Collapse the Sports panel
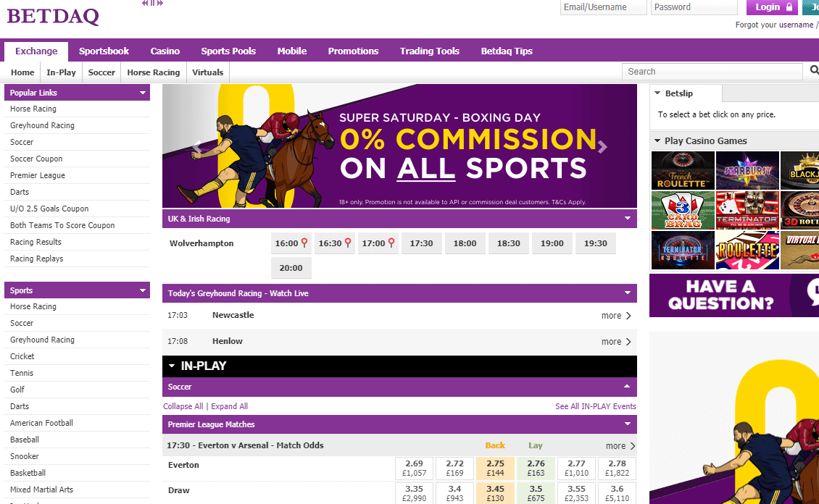The width and height of the screenshot is (819, 504). click(143, 290)
